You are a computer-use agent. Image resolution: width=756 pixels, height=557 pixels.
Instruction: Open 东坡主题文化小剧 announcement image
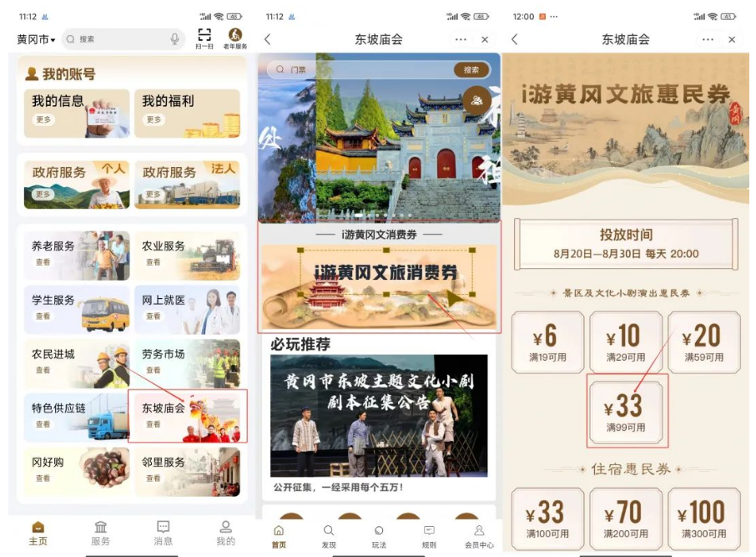pos(379,416)
